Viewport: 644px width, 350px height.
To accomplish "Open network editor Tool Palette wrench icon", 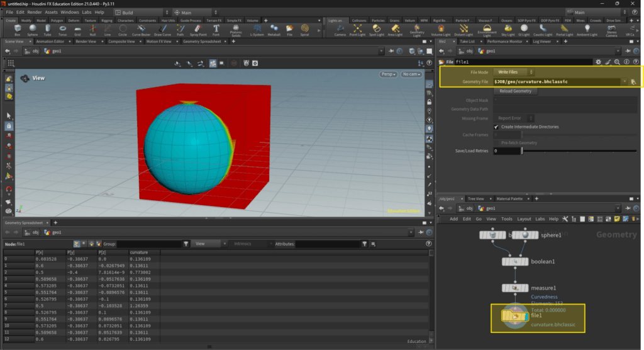I will tap(565, 219).
